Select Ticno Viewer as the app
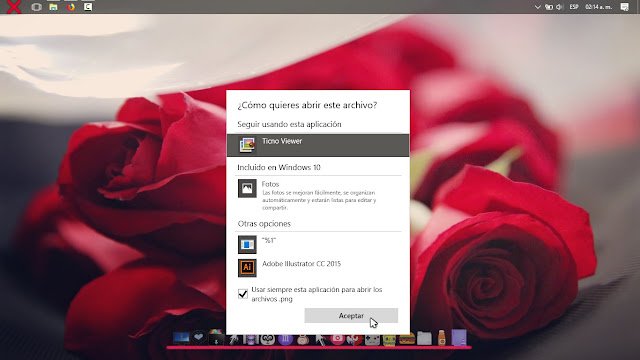 click(318, 145)
